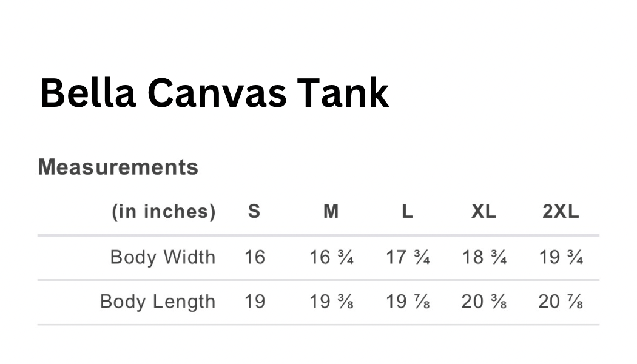The height and width of the screenshot is (364, 637).
Task: Click the 20 ⅜ Body Length cell
Action: (484, 302)
